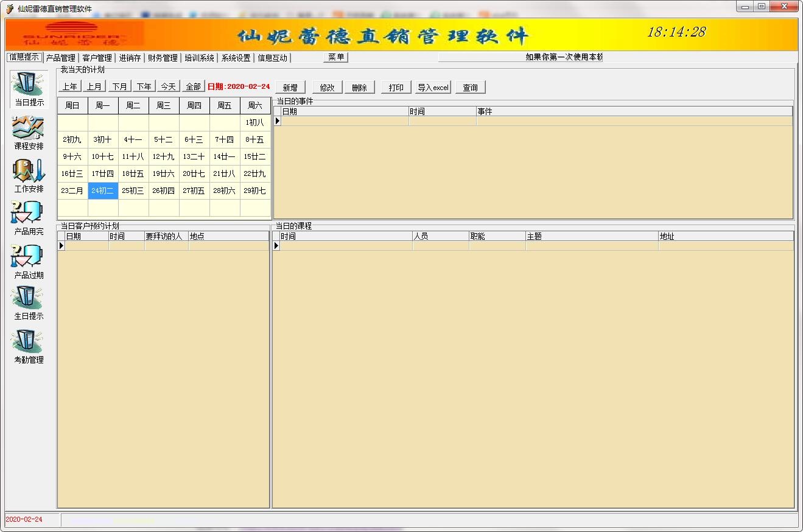This screenshot has width=803, height=532.
Task: Click the status bar date 2020-02-24
Action: (x=24, y=519)
